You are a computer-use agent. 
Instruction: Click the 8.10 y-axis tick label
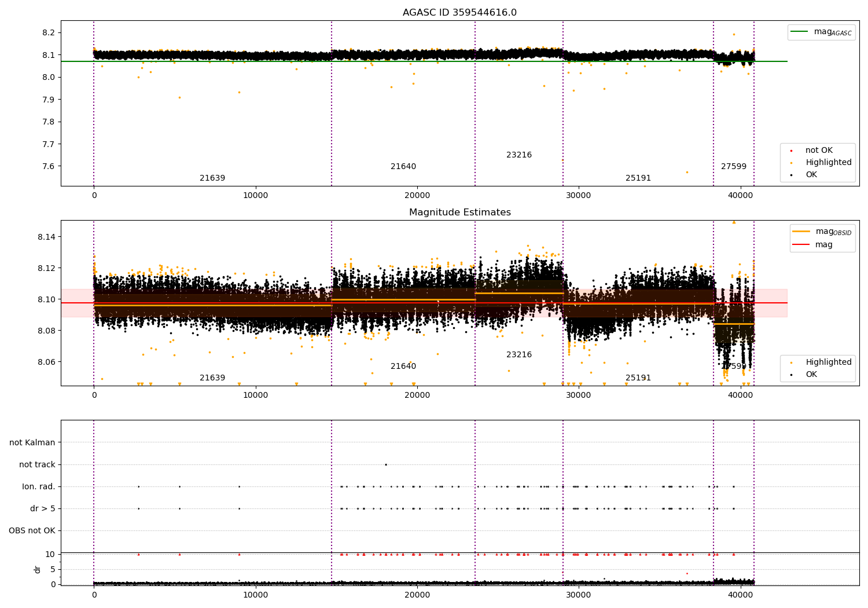[46, 300]
